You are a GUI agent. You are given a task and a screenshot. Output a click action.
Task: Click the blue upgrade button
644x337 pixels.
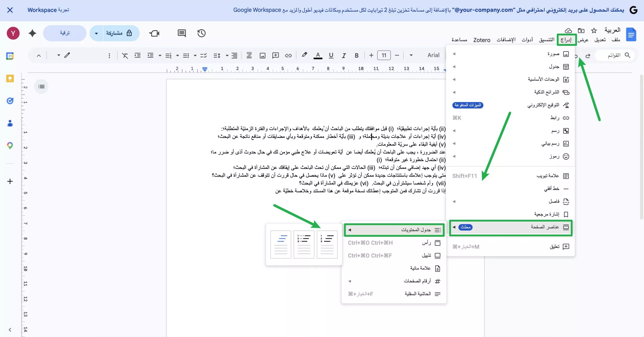click(x=65, y=33)
